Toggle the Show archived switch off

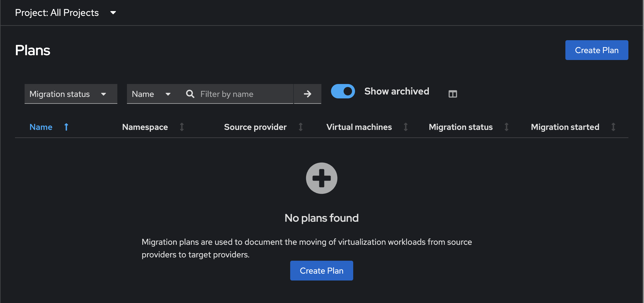click(343, 91)
